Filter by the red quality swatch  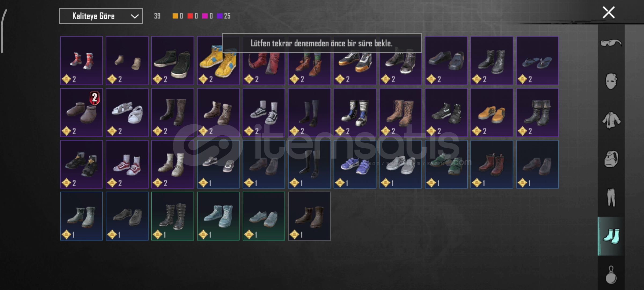(193, 16)
